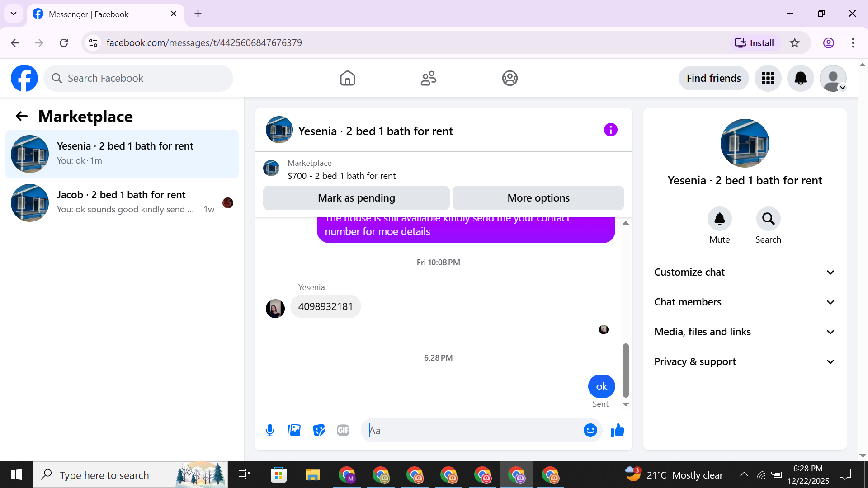868x488 pixels.
Task: Click the Mark as pending button
Action: (x=356, y=198)
